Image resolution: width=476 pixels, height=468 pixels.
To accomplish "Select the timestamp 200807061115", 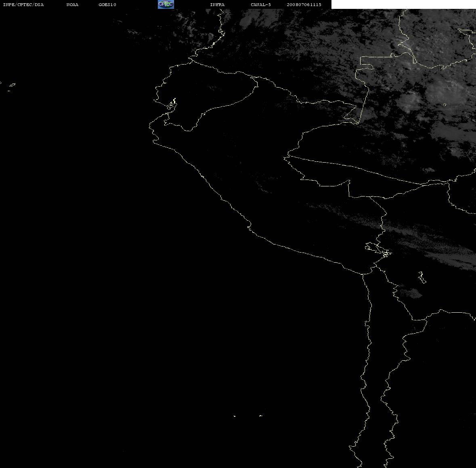I will click(x=304, y=4).
